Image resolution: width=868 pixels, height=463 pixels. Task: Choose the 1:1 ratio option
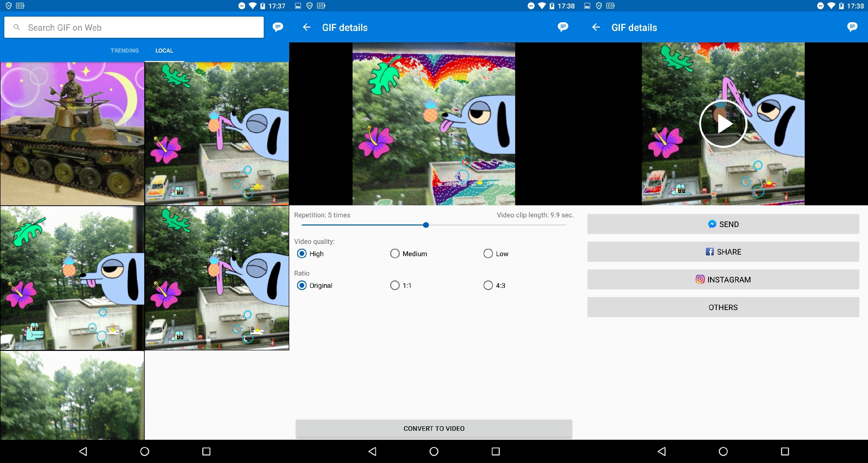coord(395,286)
